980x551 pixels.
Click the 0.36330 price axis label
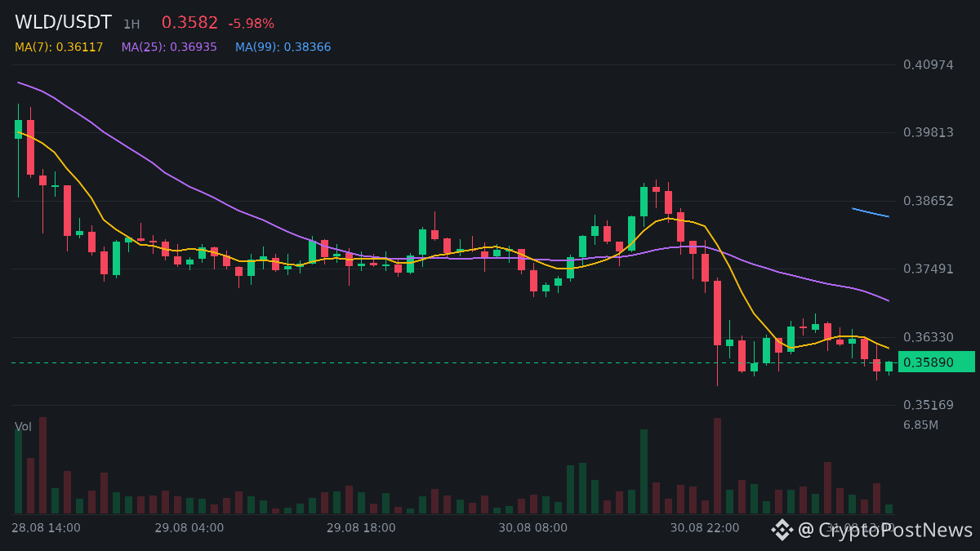(928, 337)
